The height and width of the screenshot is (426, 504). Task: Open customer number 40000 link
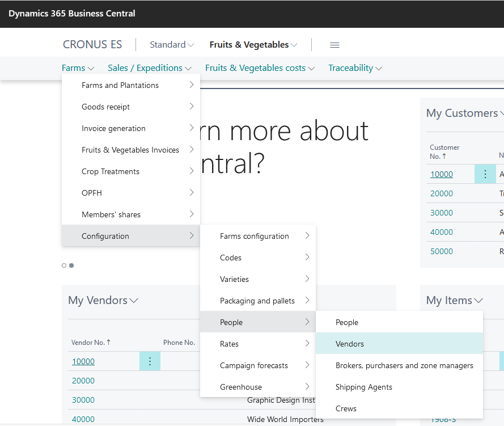click(x=442, y=232)
